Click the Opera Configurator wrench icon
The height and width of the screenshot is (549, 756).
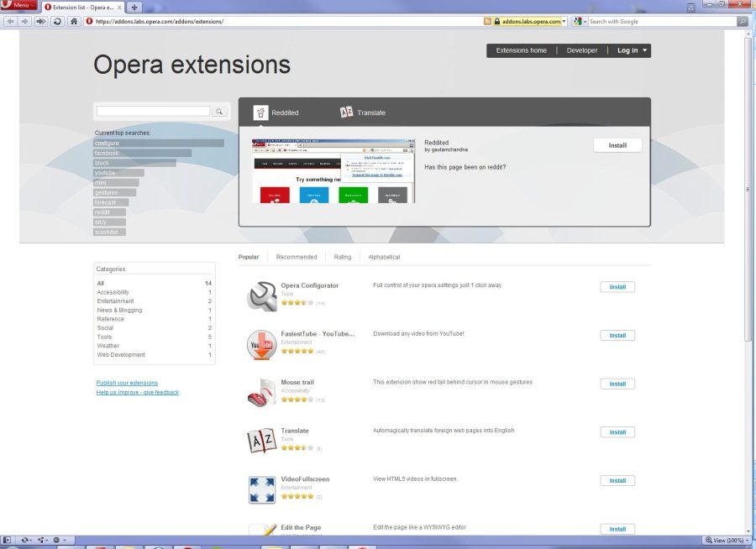point(262,295)
